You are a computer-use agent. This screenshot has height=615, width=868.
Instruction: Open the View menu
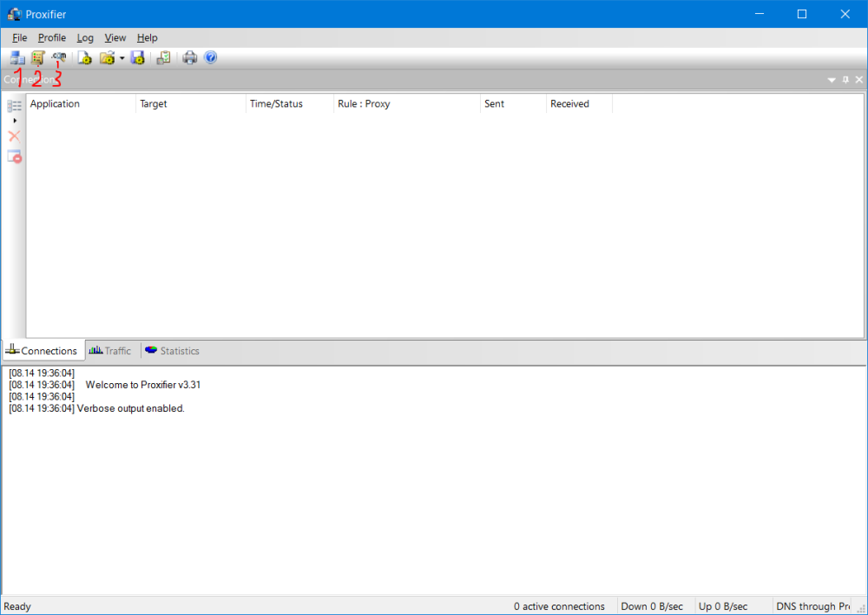(115, 37)
